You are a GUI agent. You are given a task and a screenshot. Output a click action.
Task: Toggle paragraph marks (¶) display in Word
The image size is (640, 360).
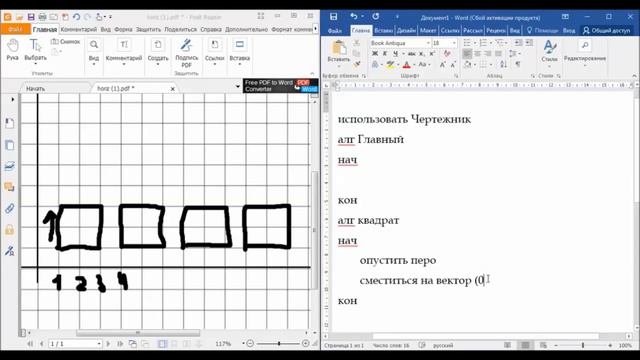pyautogui.click(x=518, y=64)
